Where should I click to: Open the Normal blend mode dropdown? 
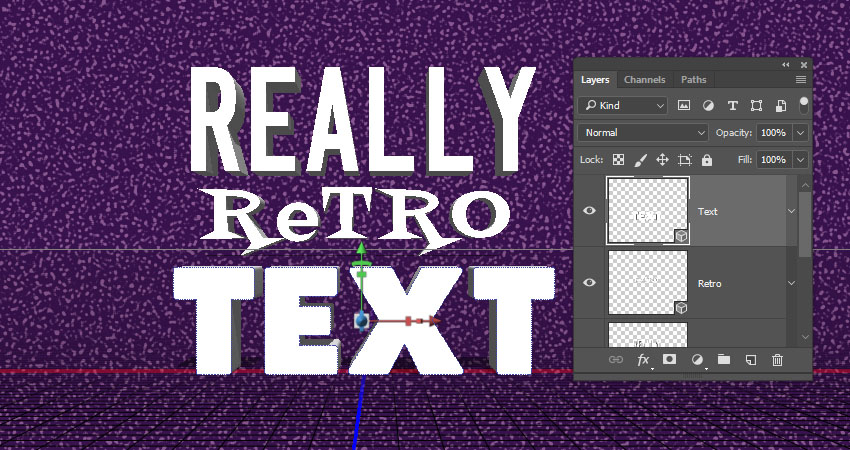click(x=644, y=132)
